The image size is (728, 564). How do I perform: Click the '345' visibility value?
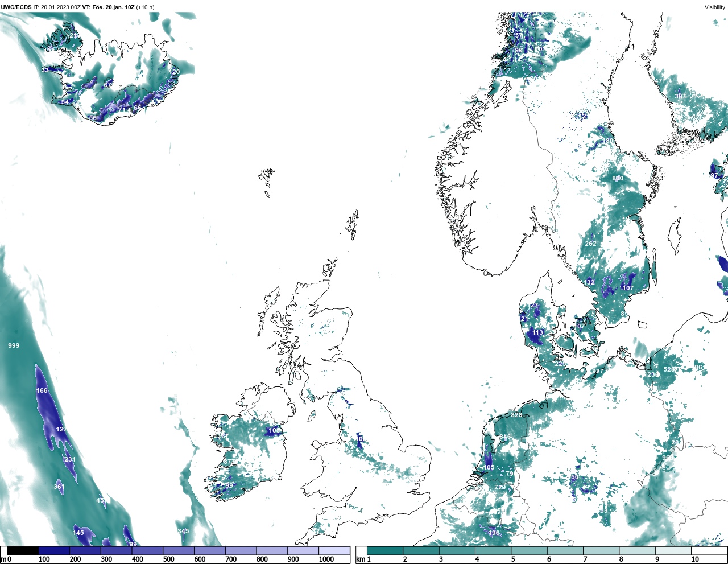183,531
